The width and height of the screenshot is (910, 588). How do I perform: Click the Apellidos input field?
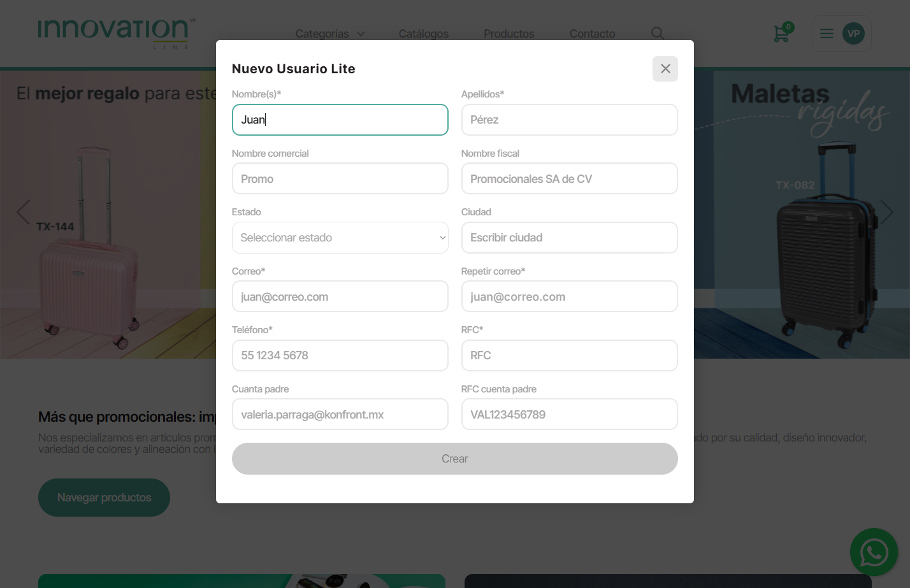click(x=570, y=120)
